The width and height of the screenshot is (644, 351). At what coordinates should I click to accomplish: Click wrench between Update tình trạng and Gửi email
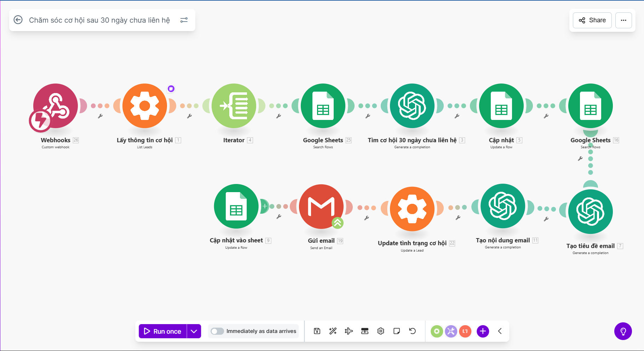[x=367, y=218]
